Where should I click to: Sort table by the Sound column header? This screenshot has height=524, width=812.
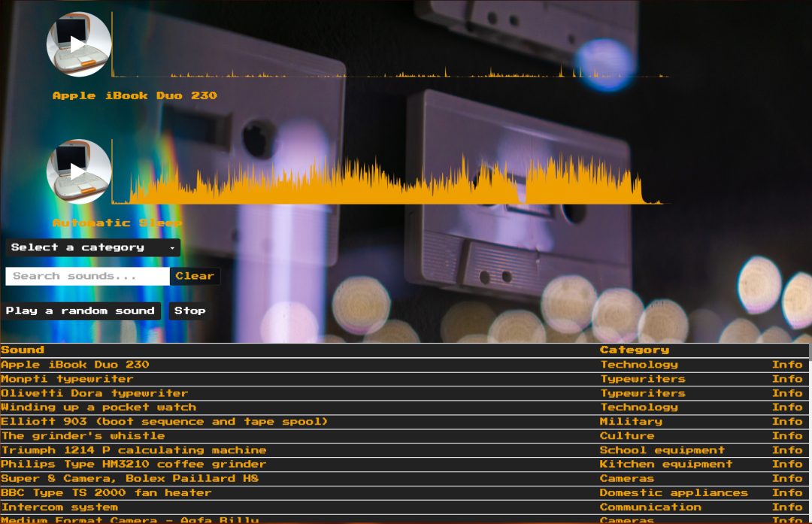23,350
